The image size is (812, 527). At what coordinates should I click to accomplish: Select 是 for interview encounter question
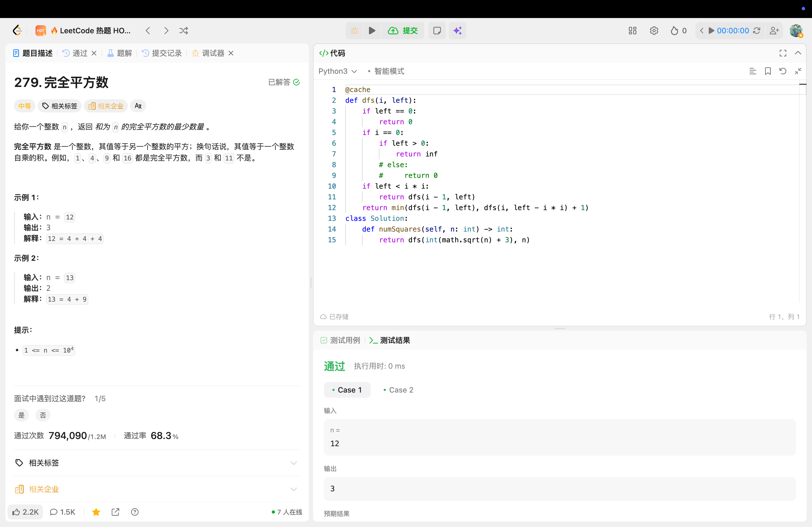point(21,415)
